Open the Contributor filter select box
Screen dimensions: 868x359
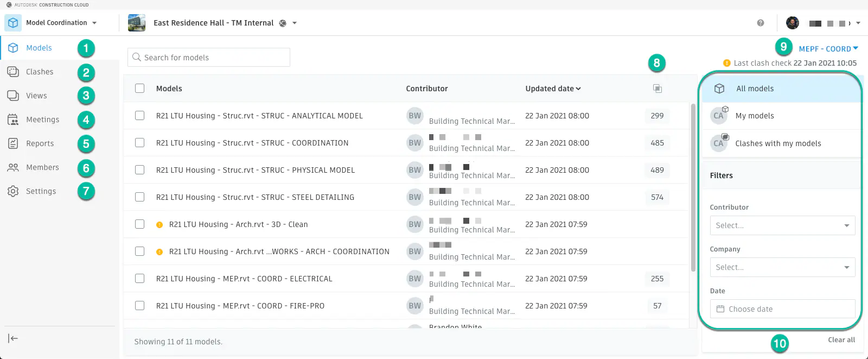pyautogui.click(x=782, y=225)
